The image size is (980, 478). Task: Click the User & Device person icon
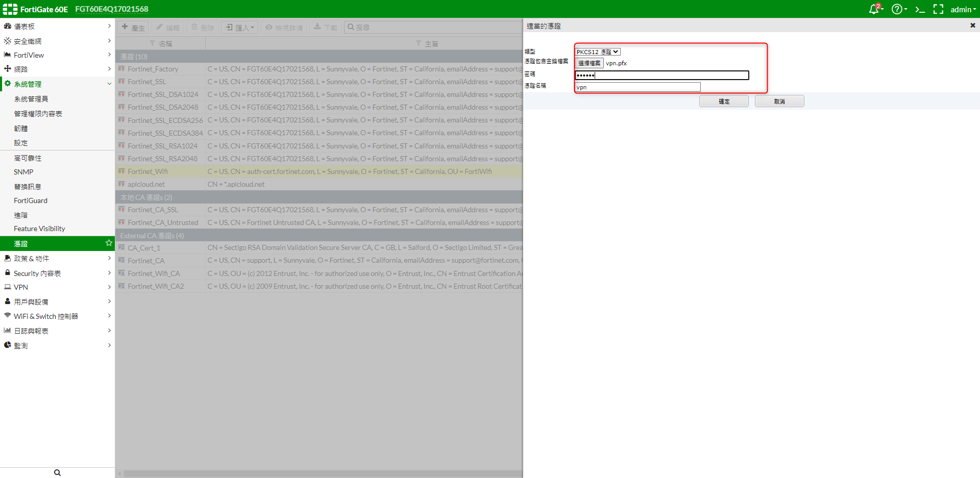pyautogui.click(x=7, y=301)
